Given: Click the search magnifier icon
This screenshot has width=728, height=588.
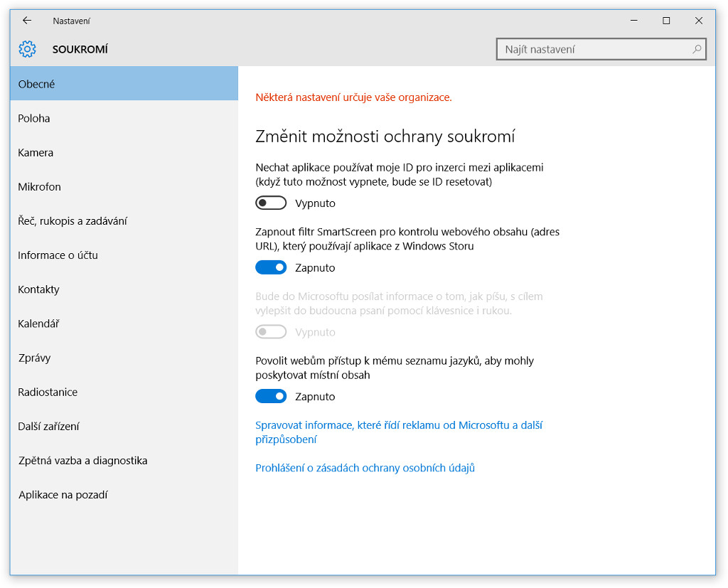Looking at the screenshot, I should [697, 49].
